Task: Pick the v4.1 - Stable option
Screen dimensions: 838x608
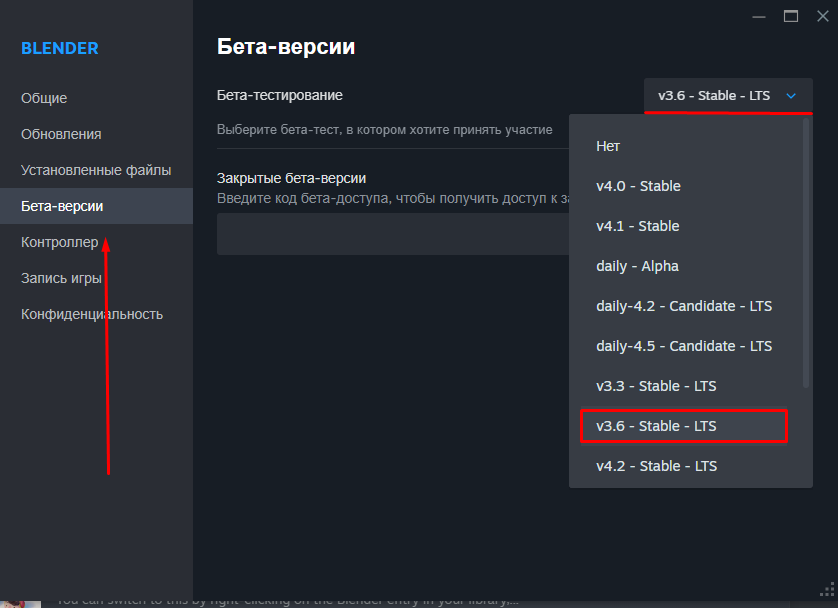Action: 638,226
